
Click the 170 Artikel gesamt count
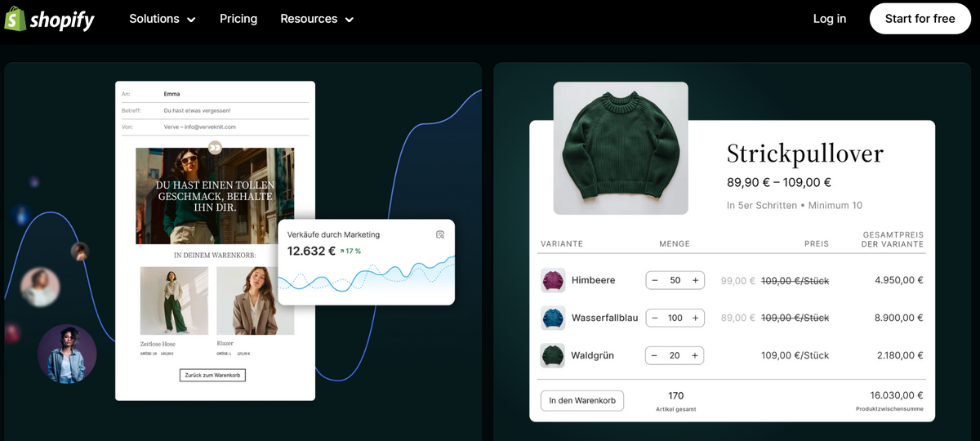click(675, 401)
